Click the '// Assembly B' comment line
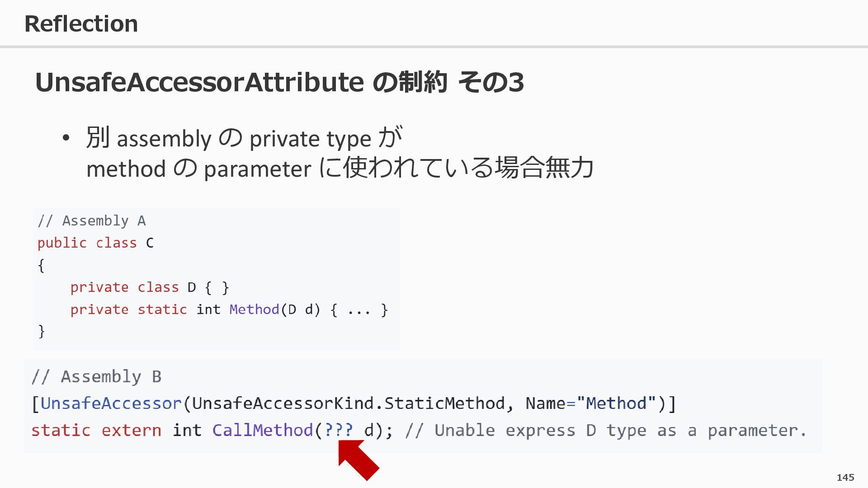This screenshot has height=488, width=868. pyautogui.click(x=96, y=376)
